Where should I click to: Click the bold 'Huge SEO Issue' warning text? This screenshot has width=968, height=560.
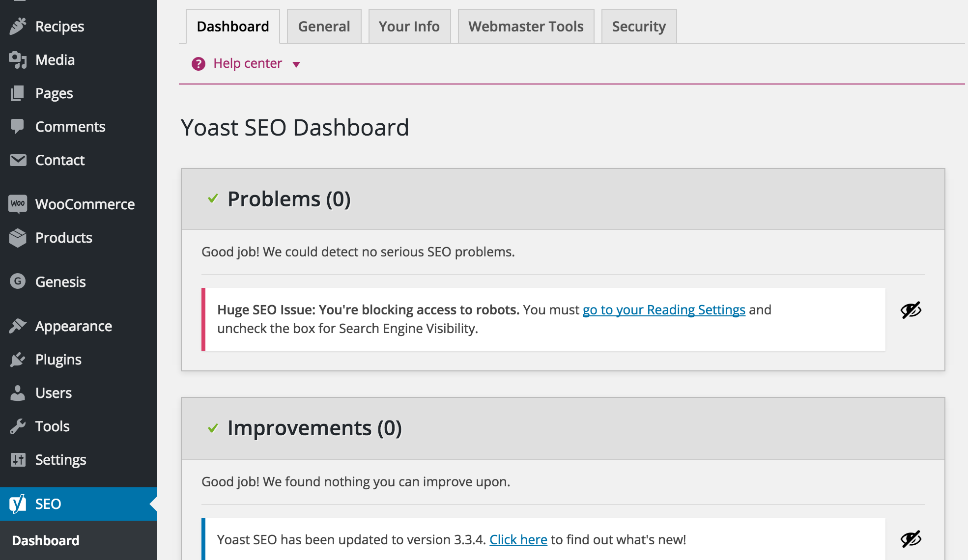369,310
